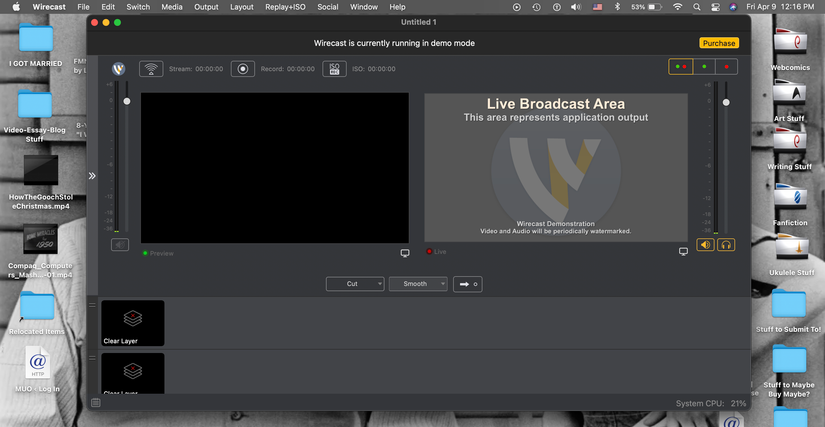Select the Relocated Items folder
The image size is (825, 427).
click(37, 313)
